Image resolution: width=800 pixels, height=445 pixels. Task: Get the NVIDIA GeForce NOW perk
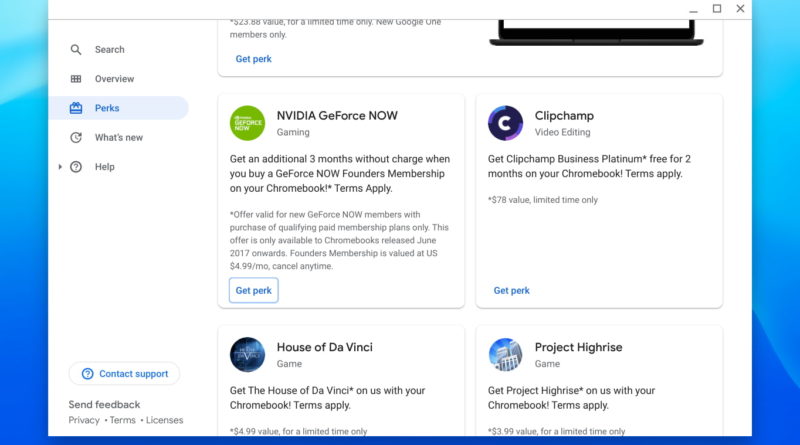(x=254, y=290)
